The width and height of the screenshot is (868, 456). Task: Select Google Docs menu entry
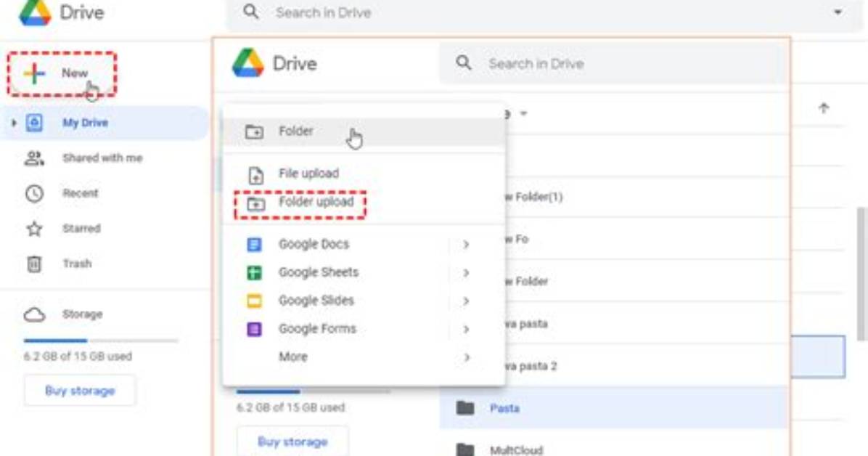click(364, 245)
